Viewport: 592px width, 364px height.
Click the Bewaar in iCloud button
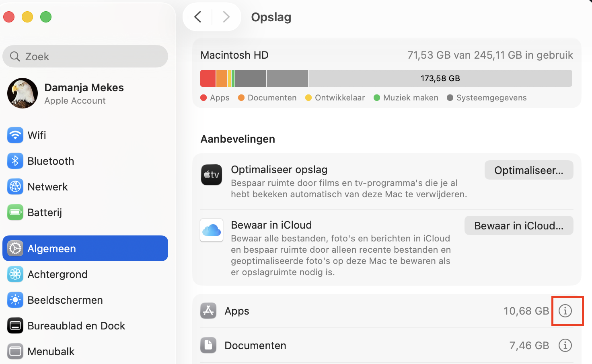pos(518,225)
